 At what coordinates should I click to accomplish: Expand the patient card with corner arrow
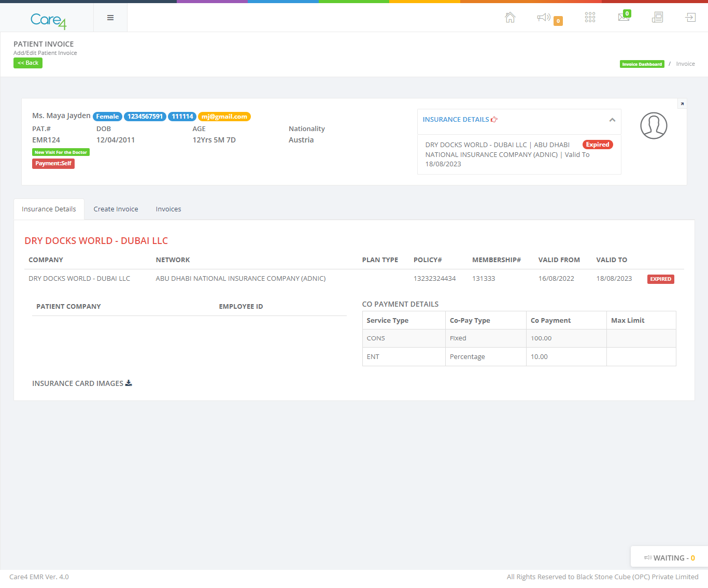(682, 104)
